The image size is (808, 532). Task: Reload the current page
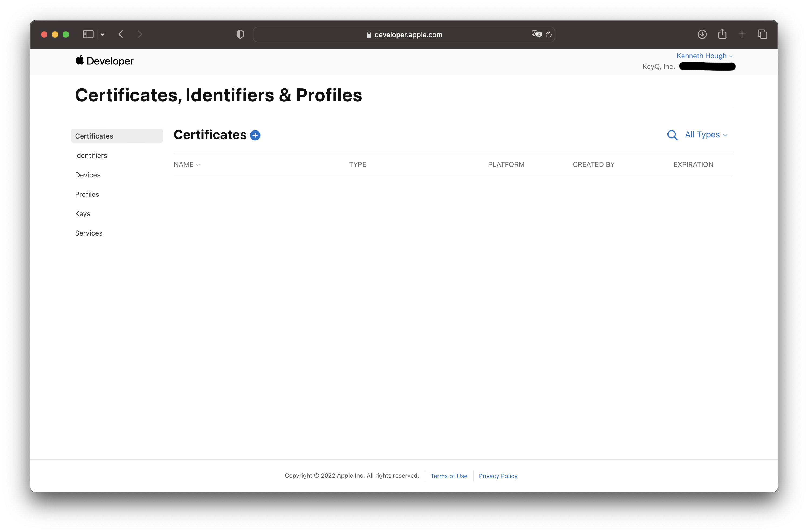549,34
